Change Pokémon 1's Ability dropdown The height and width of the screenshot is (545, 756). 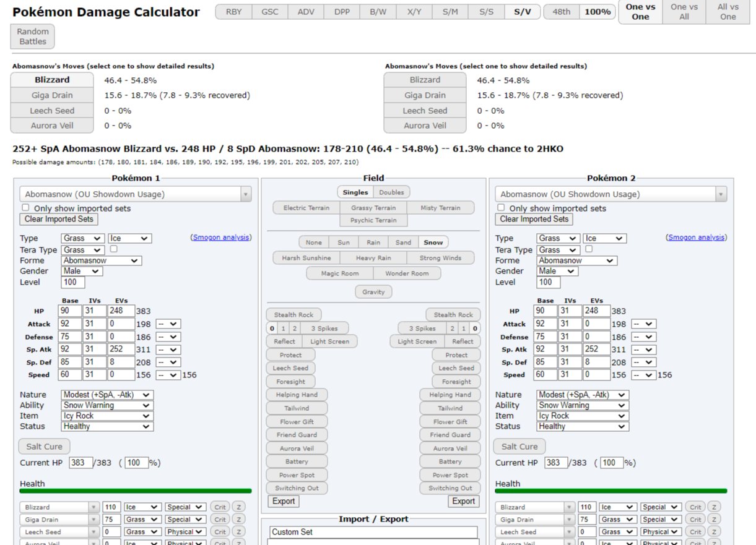coord(107,405)
